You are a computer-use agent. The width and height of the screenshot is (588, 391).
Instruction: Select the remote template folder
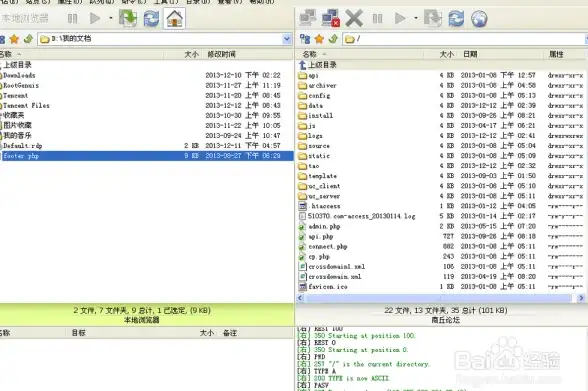pos(322,176)
